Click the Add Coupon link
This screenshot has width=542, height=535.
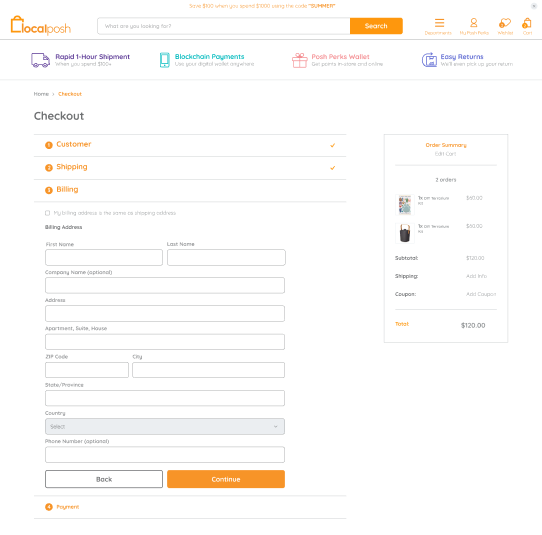pos(481,294)
